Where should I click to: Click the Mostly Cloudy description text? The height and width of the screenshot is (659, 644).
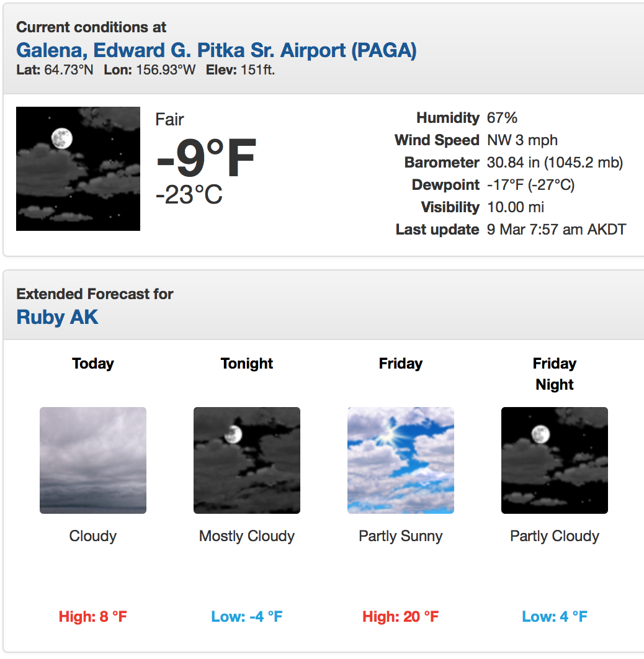click(x=246, y=536)
